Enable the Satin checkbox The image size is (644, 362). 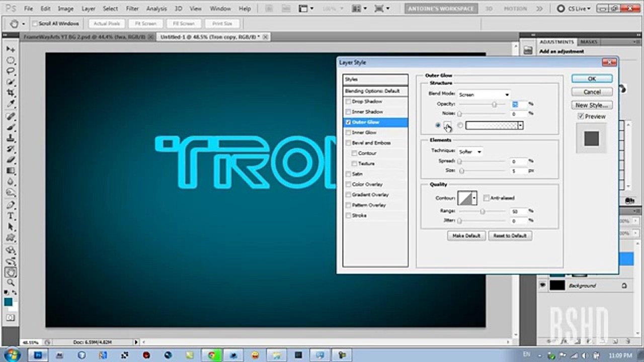[x=348, y=174]
